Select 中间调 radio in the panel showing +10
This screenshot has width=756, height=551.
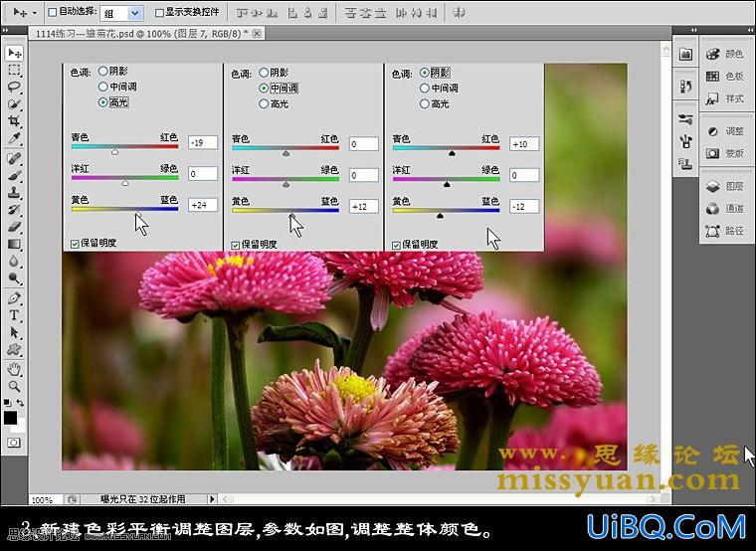point(425,89)
